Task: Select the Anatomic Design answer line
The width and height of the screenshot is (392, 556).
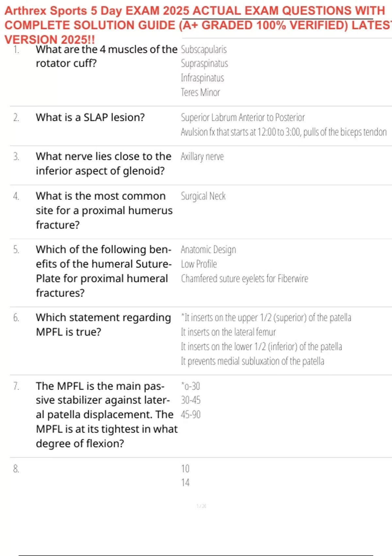Action: [x=208, y=250]
